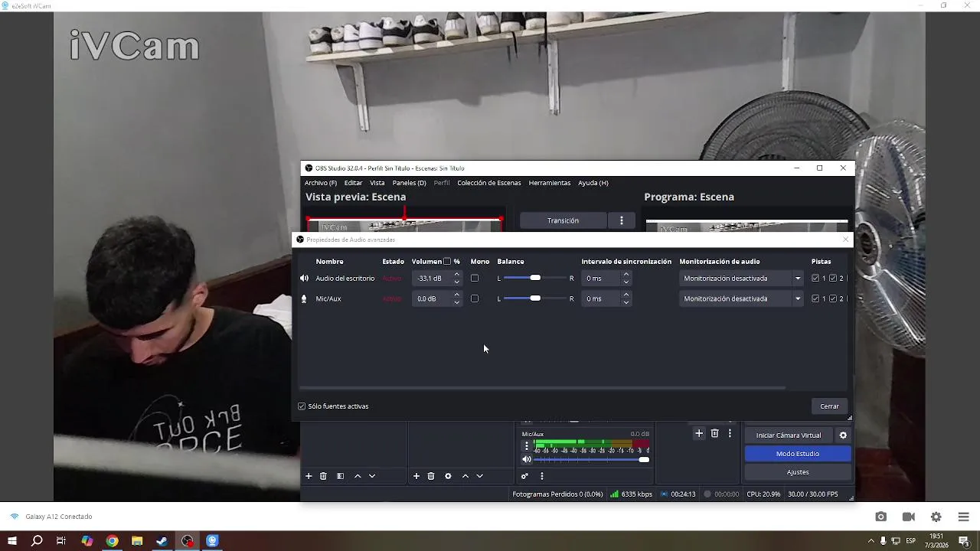Toggle Volumen percentage checkbox in header
The width and height of the screenshot is (980, 551).
(447, 262)
